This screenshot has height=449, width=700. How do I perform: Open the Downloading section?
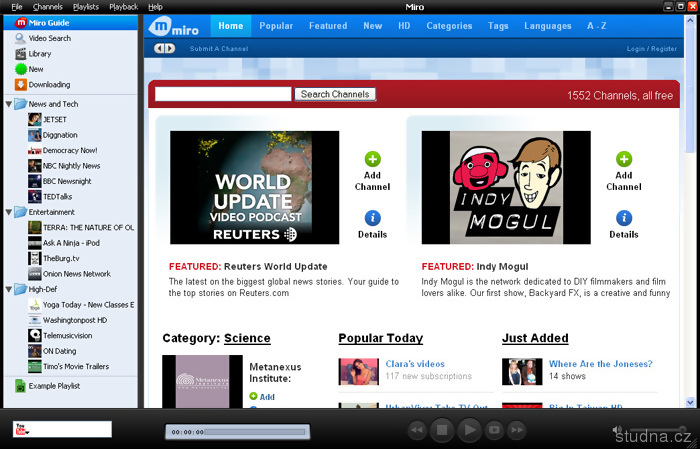49,85
